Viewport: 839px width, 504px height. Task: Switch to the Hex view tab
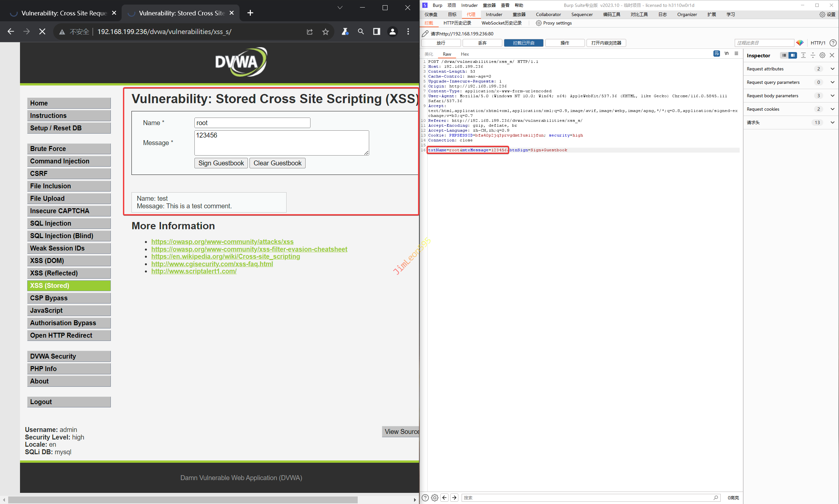[x=464, y=54]
